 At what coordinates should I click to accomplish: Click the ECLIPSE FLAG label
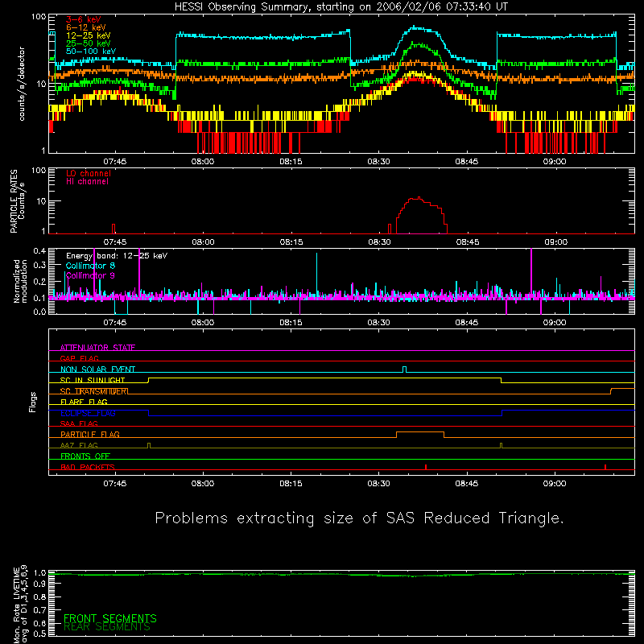[x=88, y=413]
